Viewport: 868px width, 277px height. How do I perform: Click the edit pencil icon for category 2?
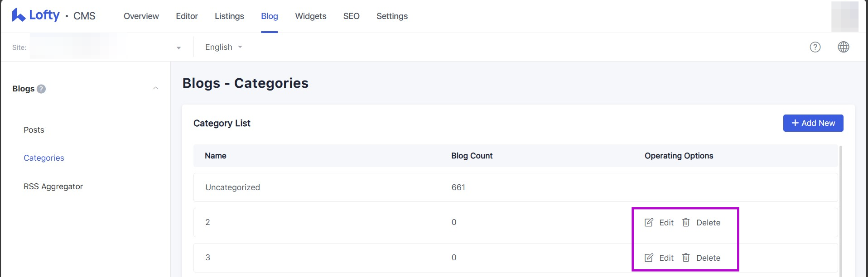(649, 222)
